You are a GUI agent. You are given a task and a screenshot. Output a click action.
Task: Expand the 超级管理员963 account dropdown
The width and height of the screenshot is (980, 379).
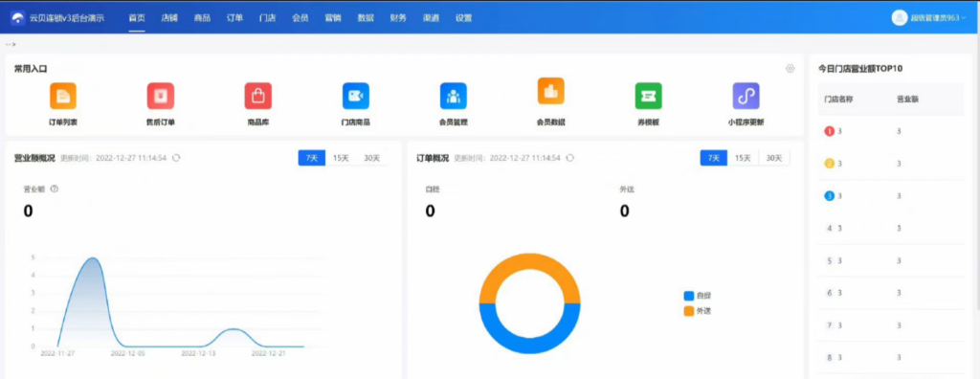938,18
